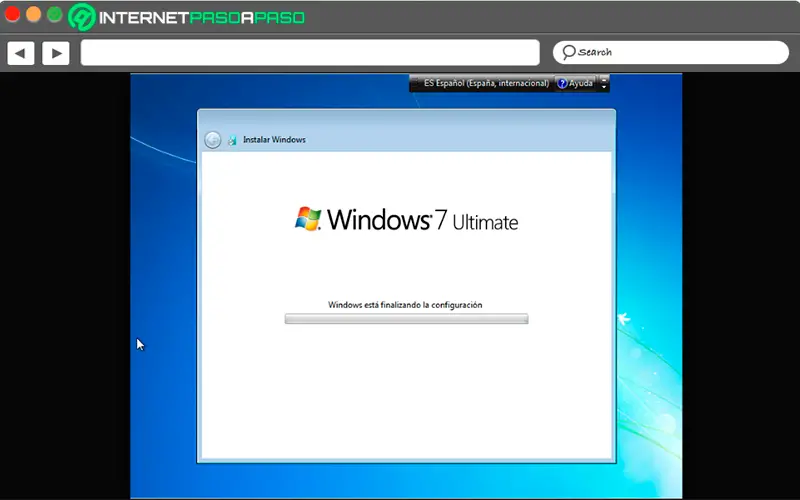Screen dimensions: 800x500
Task: Click the Windows flag logo
Action: coord(308,219)
